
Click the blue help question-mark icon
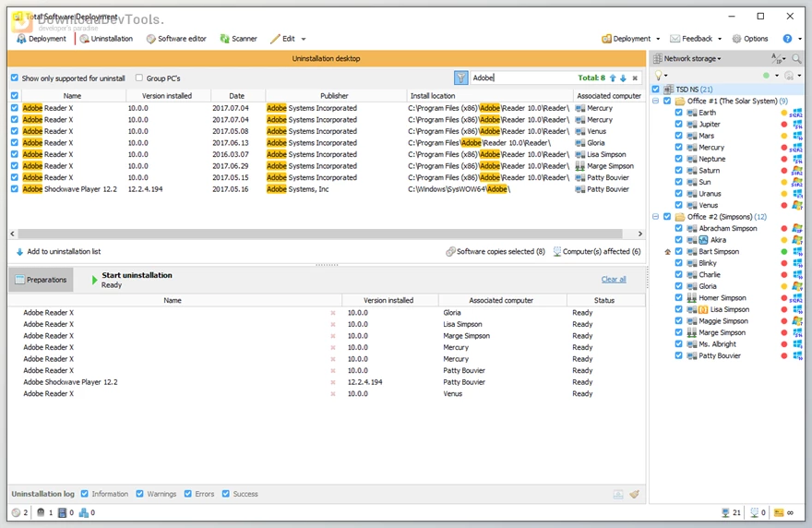tap(787, 39)
